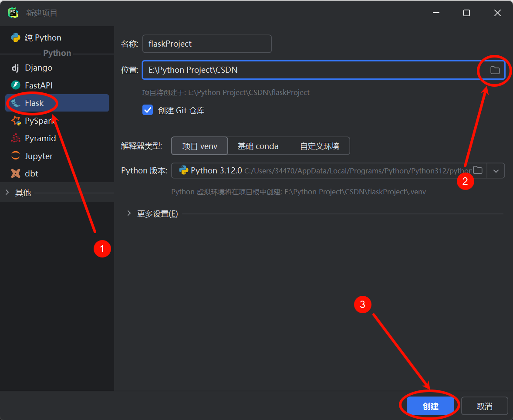The width and height of the screenshot is (513, 420).
Task: Click the 项目将创建于 path hint text
Action: coord(226,93)
